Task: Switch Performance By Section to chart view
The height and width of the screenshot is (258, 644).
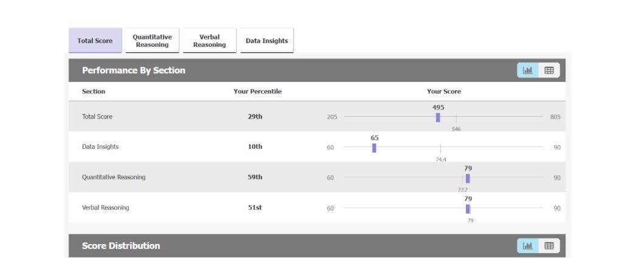Action: tap(528, 70)
